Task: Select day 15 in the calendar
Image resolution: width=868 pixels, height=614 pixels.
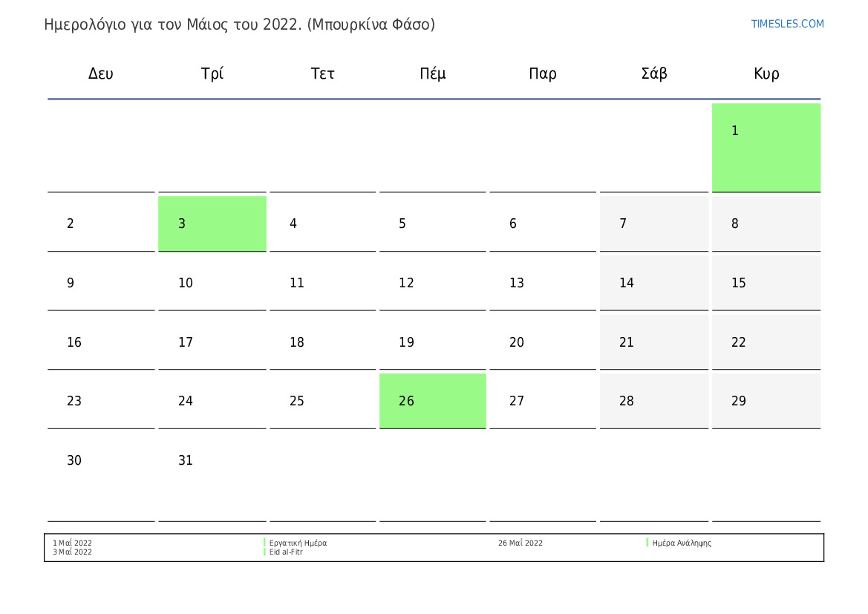Action: [766, 283]
